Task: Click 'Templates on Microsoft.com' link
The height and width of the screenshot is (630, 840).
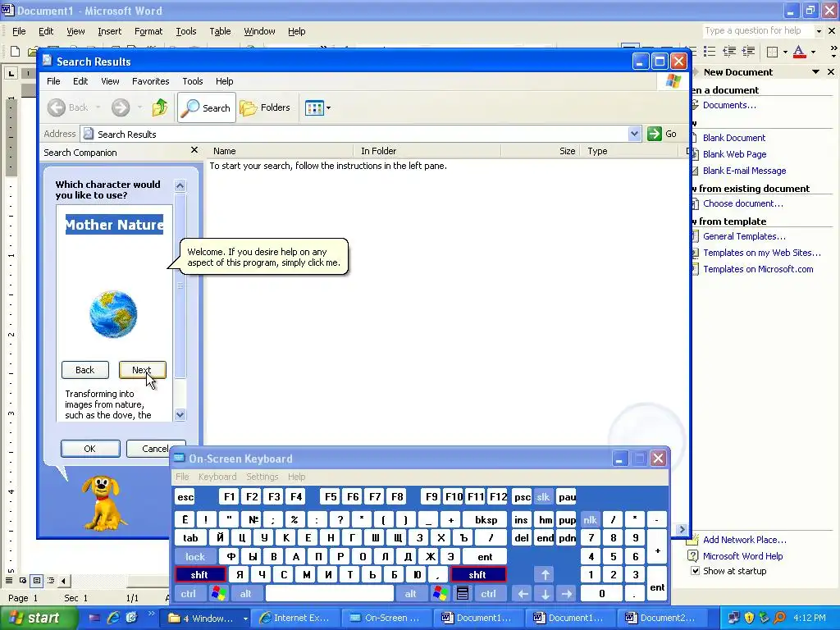Action: click(758, 269)
